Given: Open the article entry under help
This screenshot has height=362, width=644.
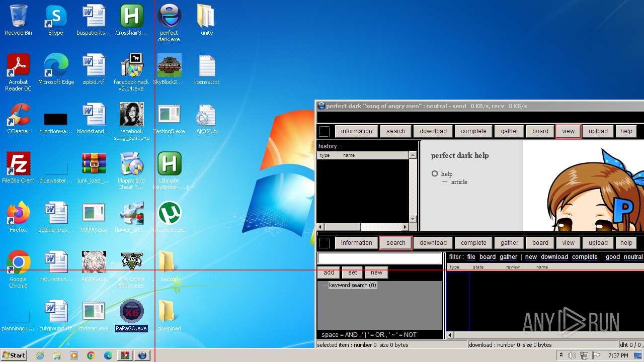Looking at the screenshot, I should pyautogui.click(x=459, y=182).
